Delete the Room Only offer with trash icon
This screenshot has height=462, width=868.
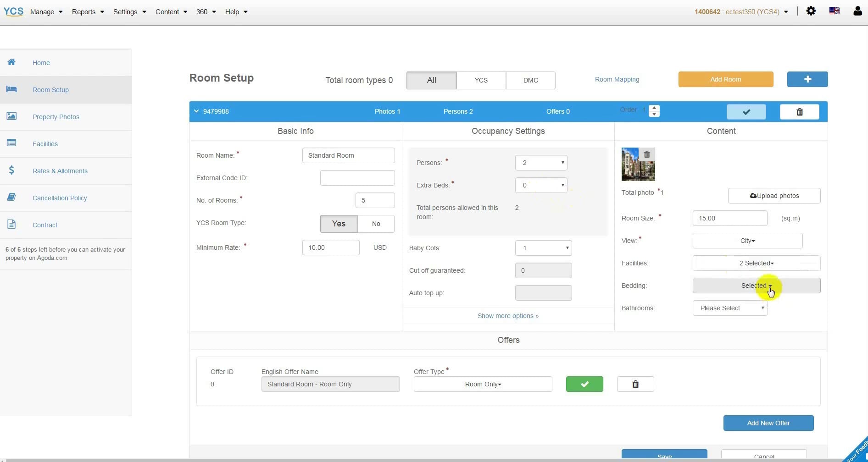(635, 384)
